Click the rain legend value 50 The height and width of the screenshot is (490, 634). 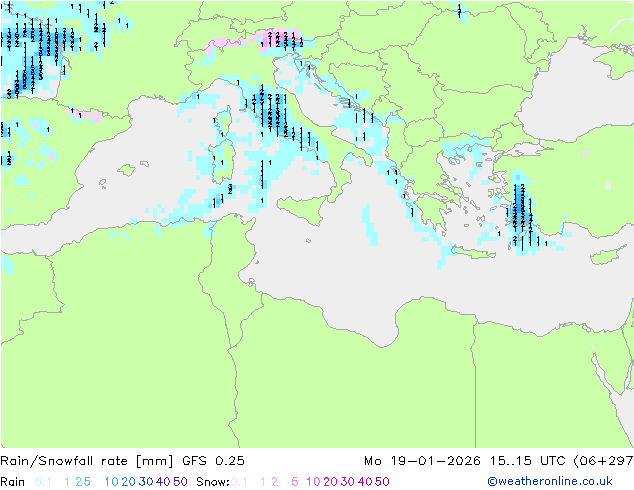[180, 482]
